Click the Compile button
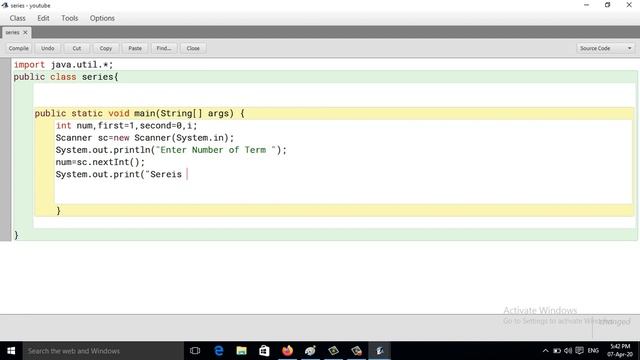The width and height of the screenshot is (640, 360). tap(19, 48)
